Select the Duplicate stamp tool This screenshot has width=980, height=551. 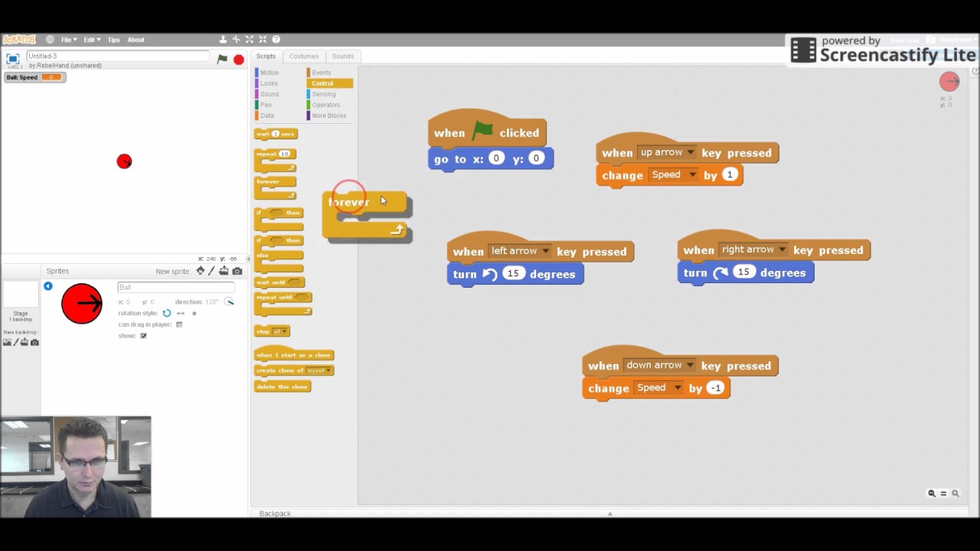(x=224, y=39)
